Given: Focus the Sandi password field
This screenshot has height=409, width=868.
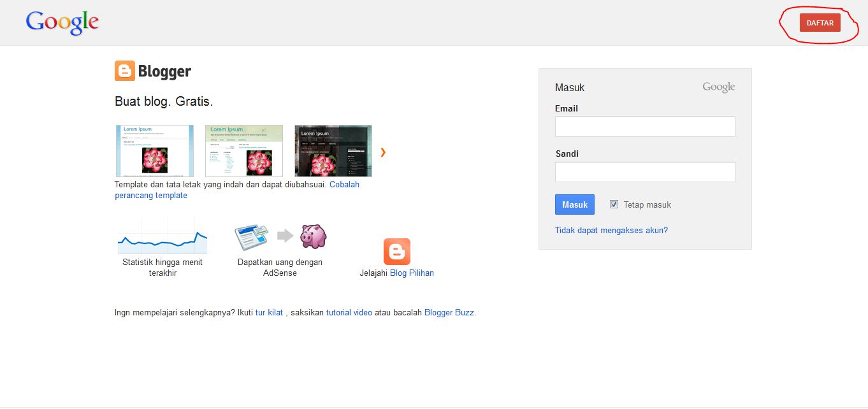Looking at the screenshot, I should coord(645,172).
